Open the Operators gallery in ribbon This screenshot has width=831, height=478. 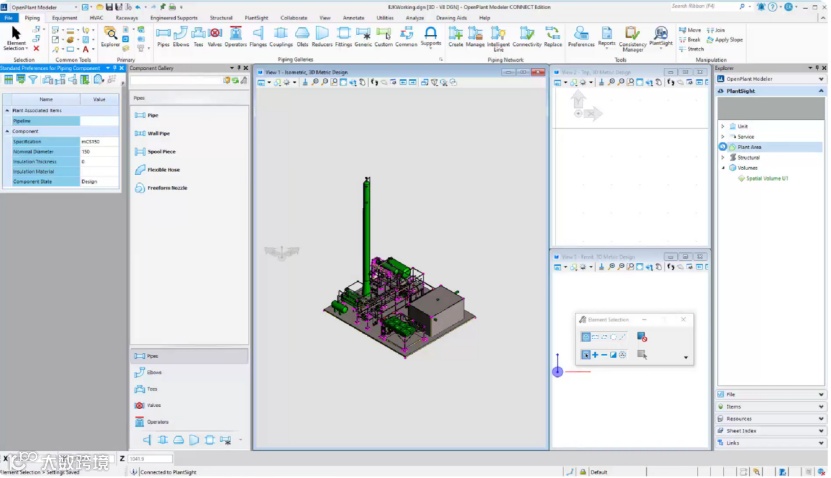(x=235, y=37)
